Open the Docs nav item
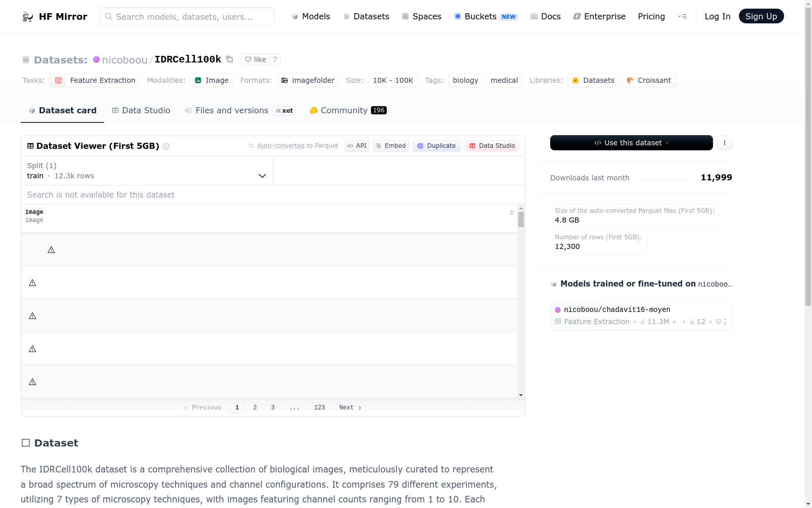Screen dimensions: 812x508 (x=546, y=16)
